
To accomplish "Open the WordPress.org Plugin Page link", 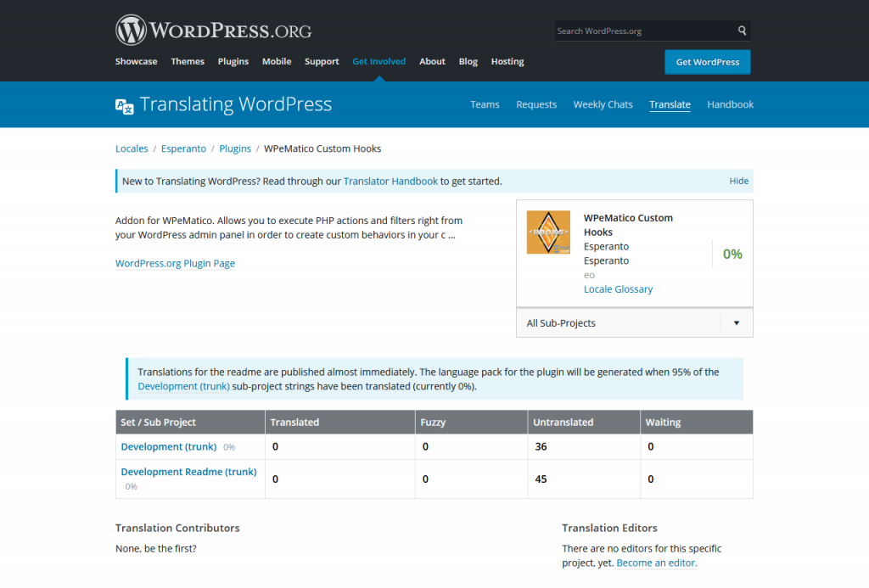I will point(175,263).
